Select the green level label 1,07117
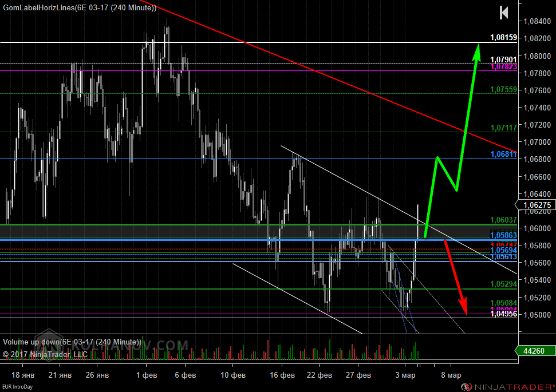Image resolution: width=556 pixels, height=392 pixels. tap(503, 128)
